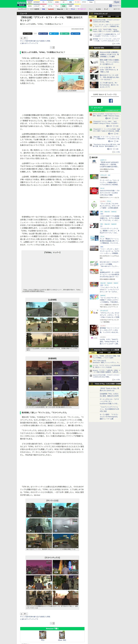Select the Xbox SX category in the nav bar
Viewport: 138px width, 644px height.
pos(60,9)
